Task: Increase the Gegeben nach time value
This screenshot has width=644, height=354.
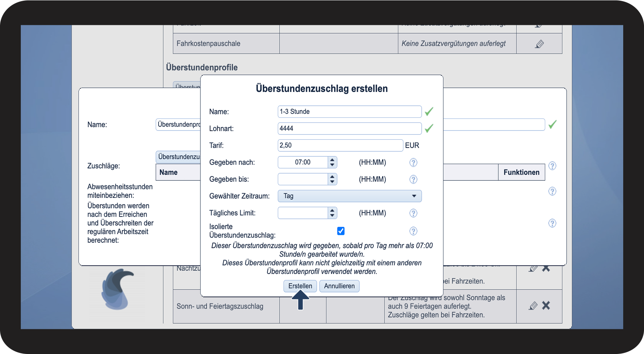Action: pyautogui.click(x=332, y=160)
